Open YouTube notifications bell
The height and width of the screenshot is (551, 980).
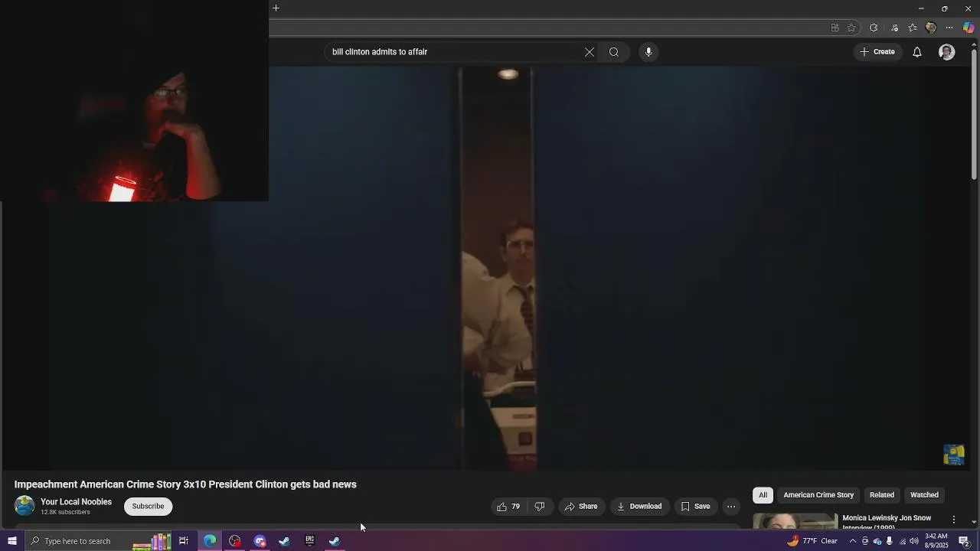coord(917,52)
